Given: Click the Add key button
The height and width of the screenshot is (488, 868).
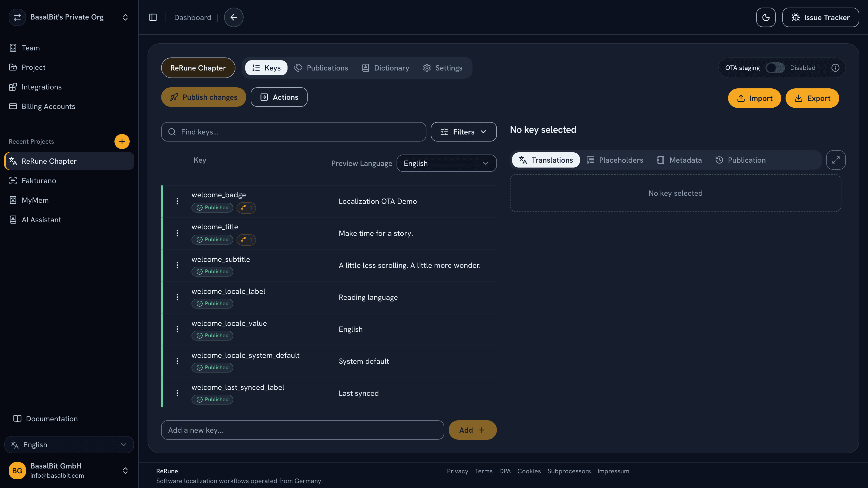Looking at the screenshot, I should (473, 430).
